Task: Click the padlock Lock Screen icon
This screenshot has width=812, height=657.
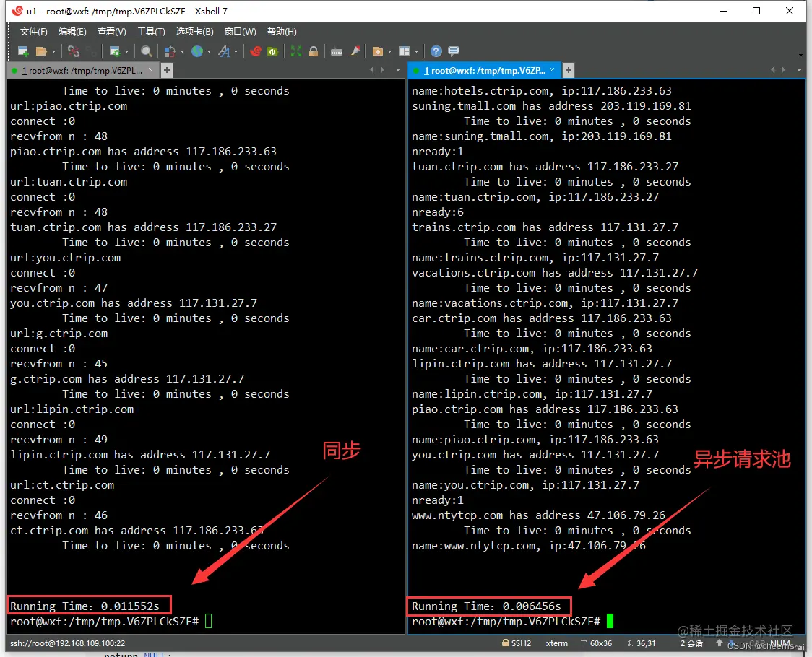Action: (x=314, y=51)
